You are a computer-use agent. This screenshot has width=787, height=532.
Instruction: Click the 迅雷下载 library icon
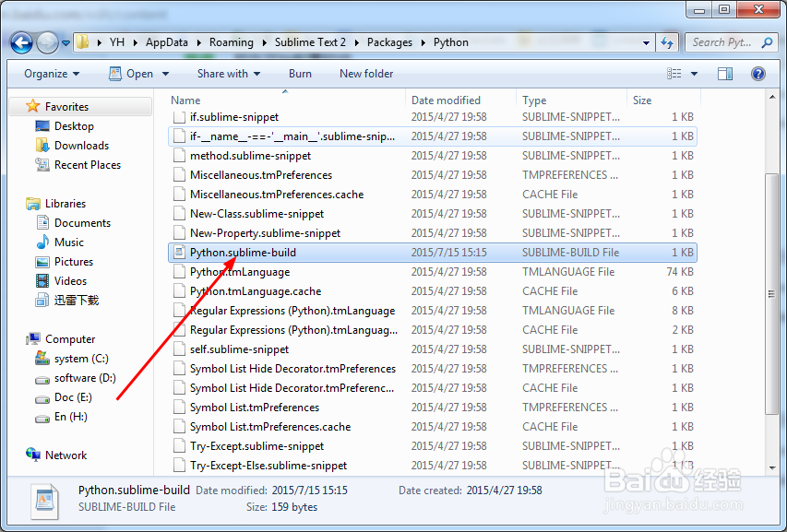[x=42, y=301]
